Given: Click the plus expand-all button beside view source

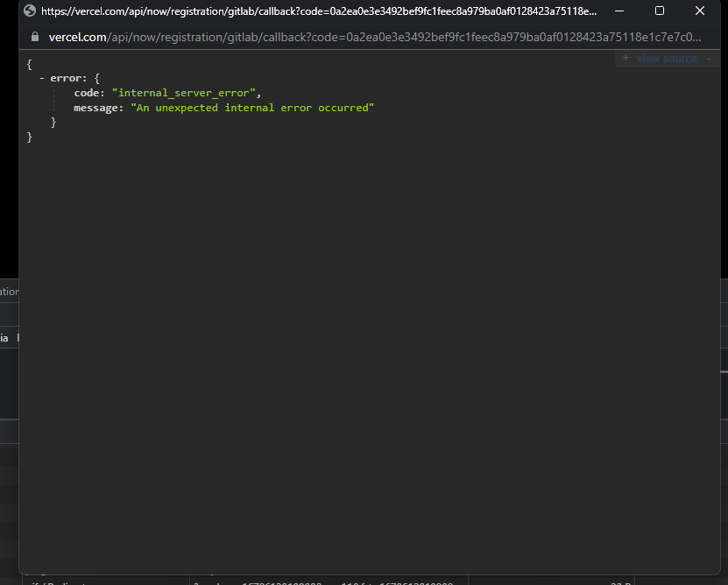Looking at the screenshot, I should coord(626,58).
